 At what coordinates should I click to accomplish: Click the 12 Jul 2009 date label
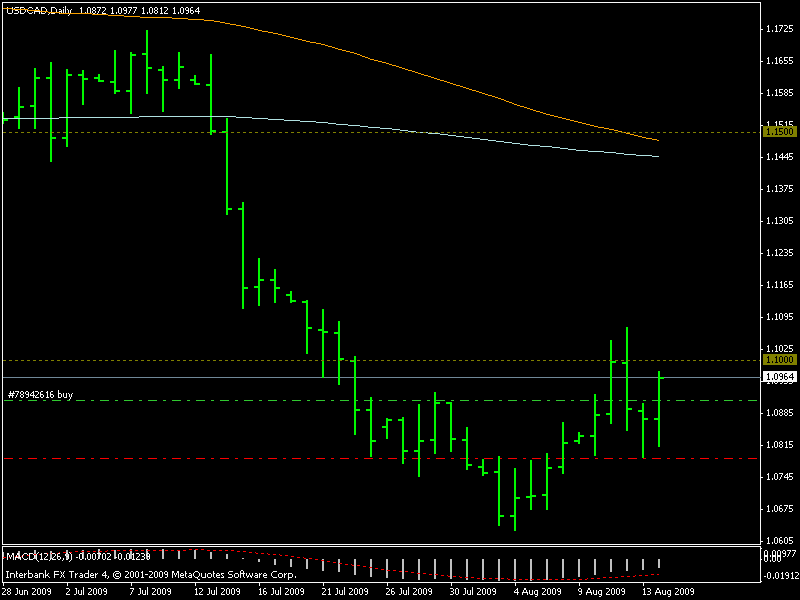[217, 591]
